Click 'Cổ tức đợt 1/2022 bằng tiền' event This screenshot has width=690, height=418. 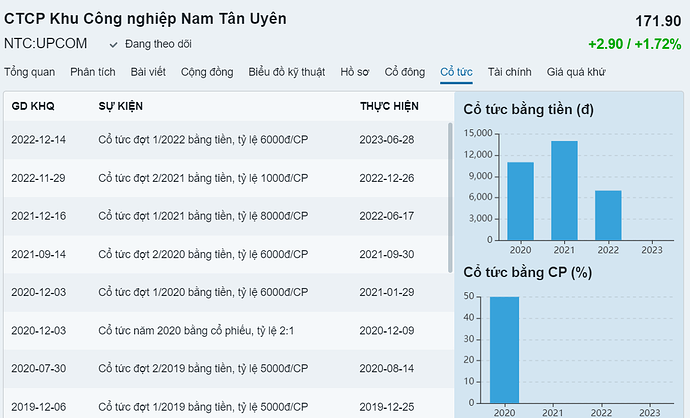coord(203,140)
